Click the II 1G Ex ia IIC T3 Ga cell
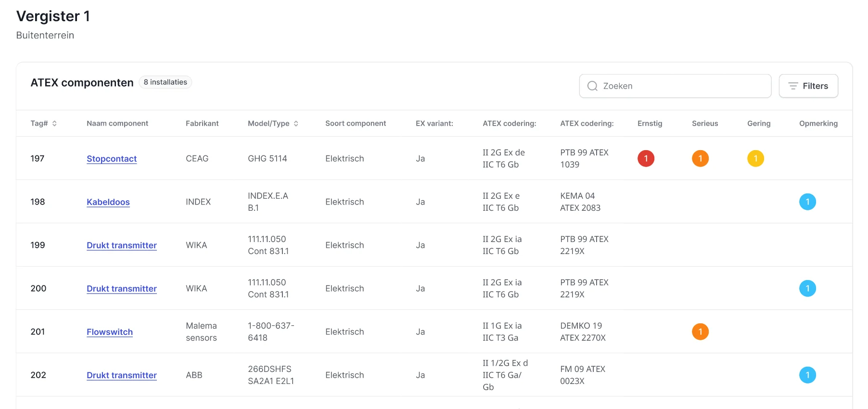The image size is (868, 409). [502, 332]
